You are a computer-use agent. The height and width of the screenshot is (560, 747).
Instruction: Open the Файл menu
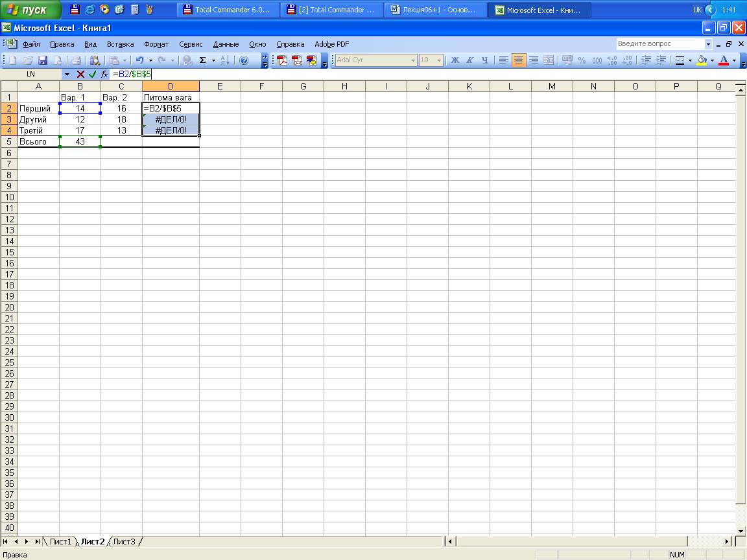point(31,44)
